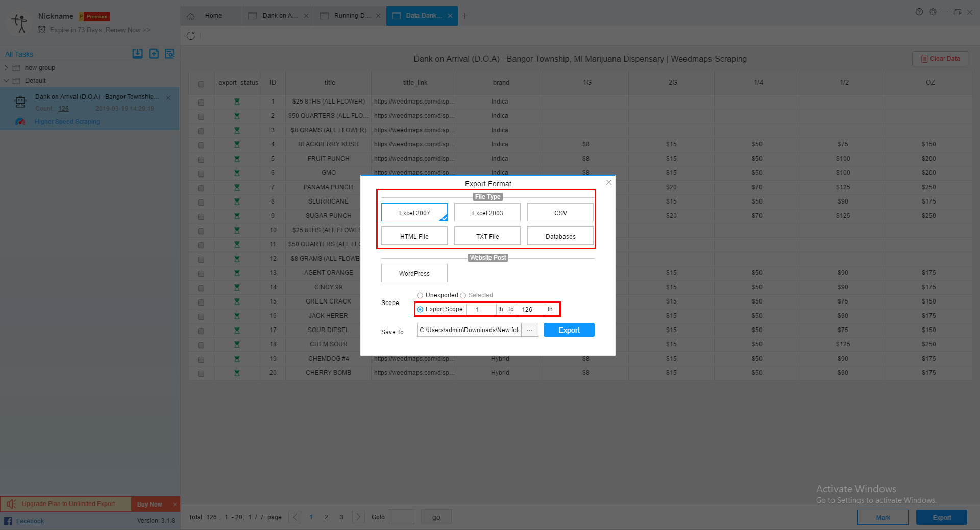Choose Databases export option
980x530 pixels.
(560, 236)
